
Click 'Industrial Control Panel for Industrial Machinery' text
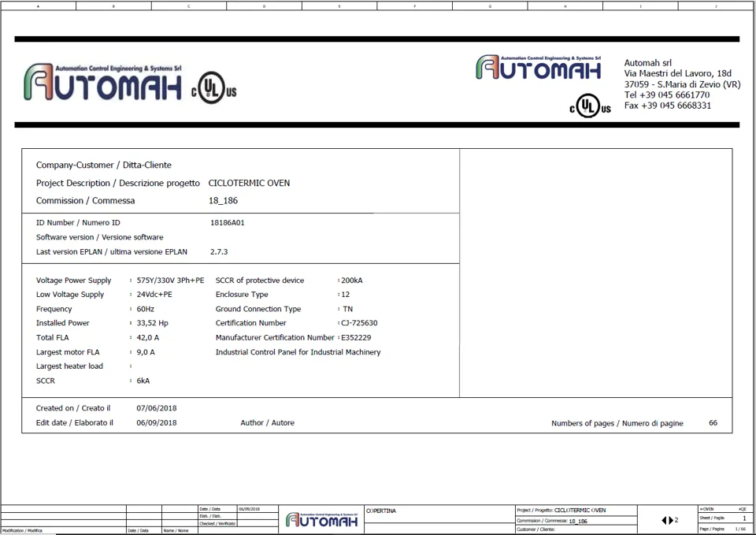[298, 352]
